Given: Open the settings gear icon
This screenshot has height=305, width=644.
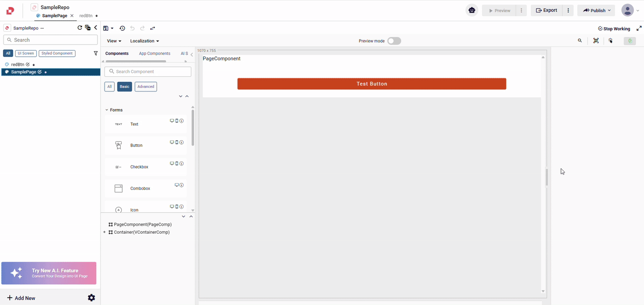Looking at the screenshot, I should coord(91,297).
